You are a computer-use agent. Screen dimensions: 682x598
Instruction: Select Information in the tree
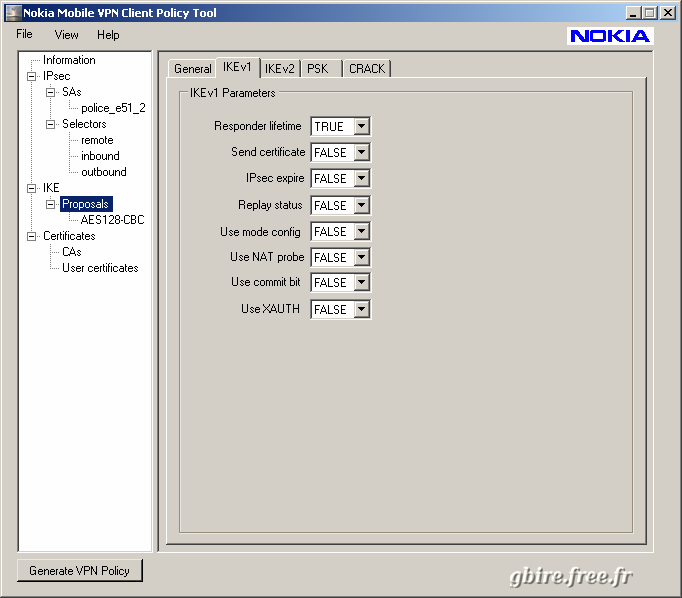click(69, 60)
